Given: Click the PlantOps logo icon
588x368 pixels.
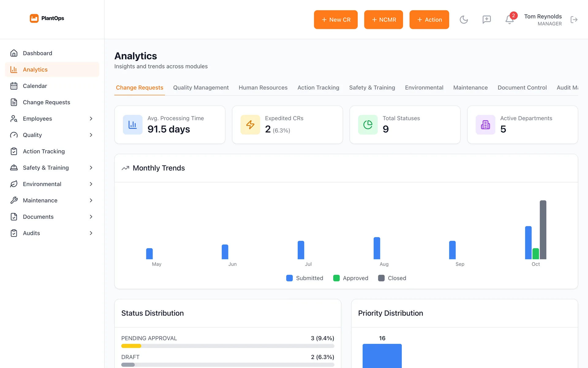Looking at the screenshot, I should pos(34,18).
